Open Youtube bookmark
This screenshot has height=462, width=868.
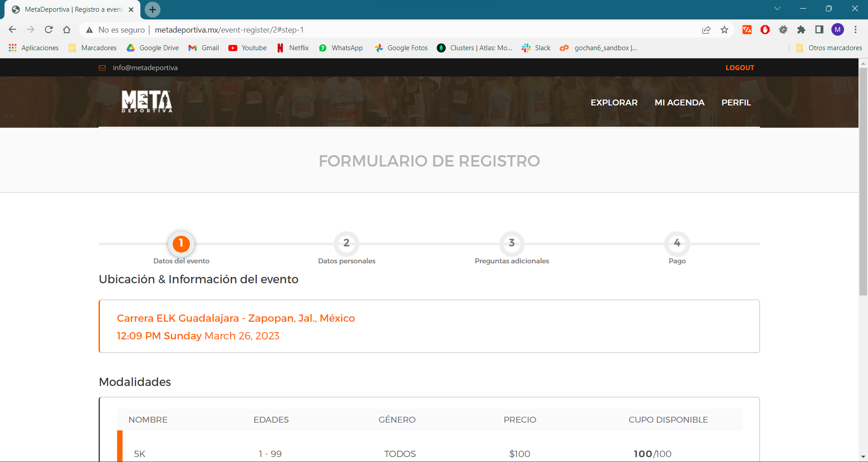(248, 48)
